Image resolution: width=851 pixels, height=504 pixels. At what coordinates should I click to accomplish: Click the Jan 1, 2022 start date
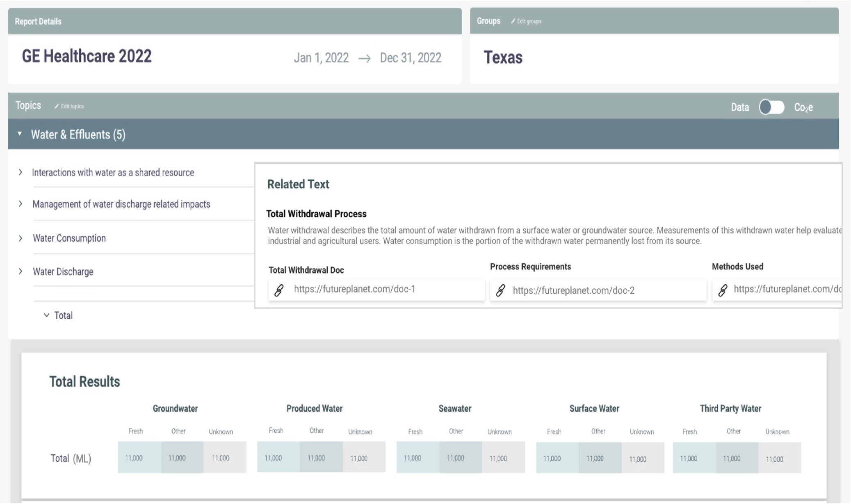[x=321, y=58]
